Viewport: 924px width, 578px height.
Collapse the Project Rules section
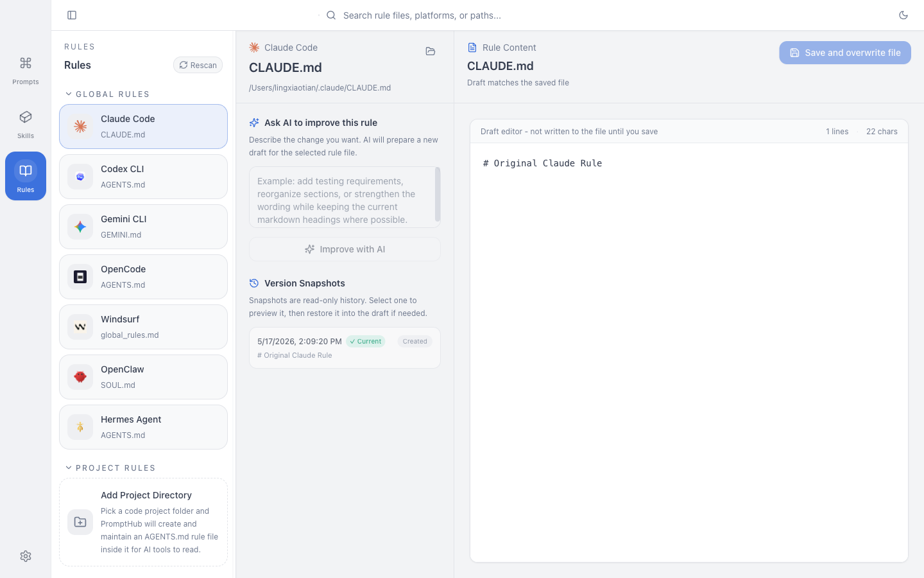pyautogui.click(x=69, y=468)
